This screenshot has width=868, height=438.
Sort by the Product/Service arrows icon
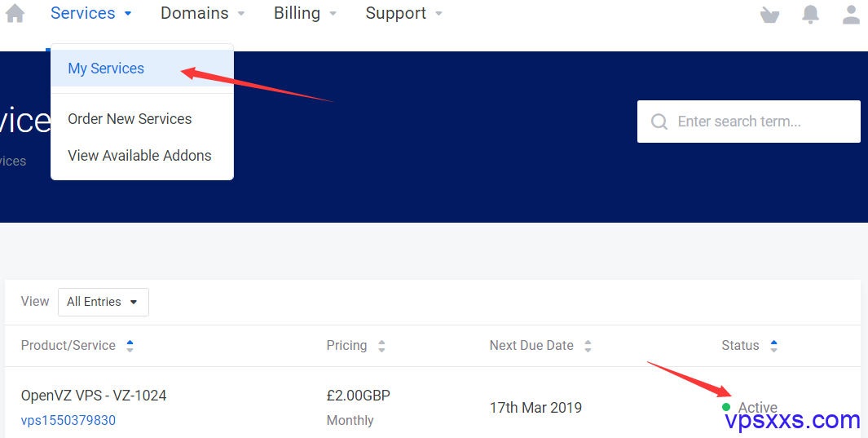(x=130, y=346)
